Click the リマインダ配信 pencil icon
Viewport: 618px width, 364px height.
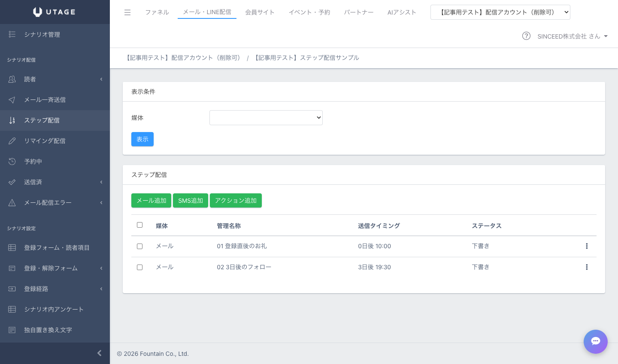pos(12,141)
